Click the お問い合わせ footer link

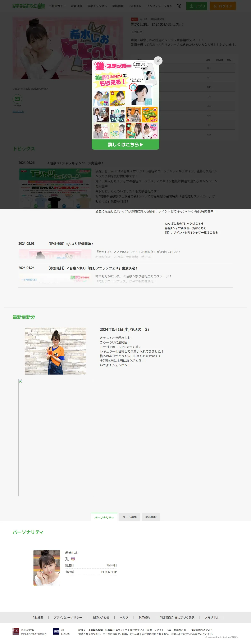pos(101,617)
